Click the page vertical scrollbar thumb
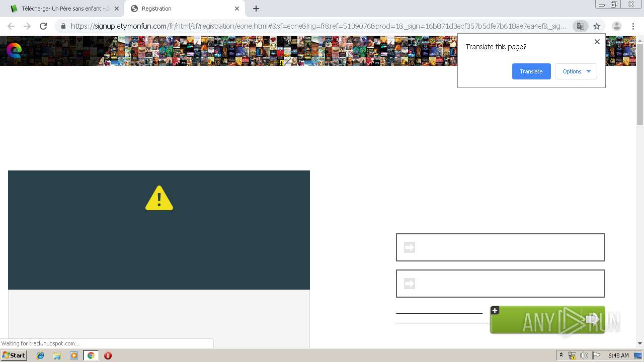The image size is (644, 362). [640, 84]
